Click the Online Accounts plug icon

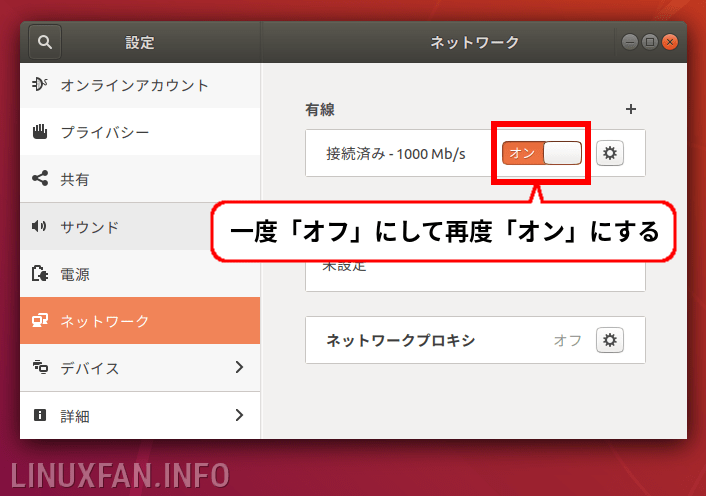(x=40, y=84)
